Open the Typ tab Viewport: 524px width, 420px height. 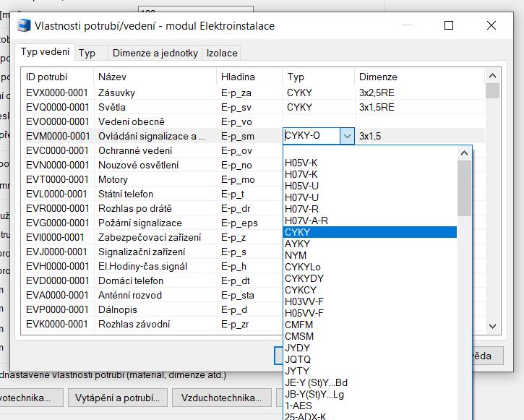pos(91,53)
